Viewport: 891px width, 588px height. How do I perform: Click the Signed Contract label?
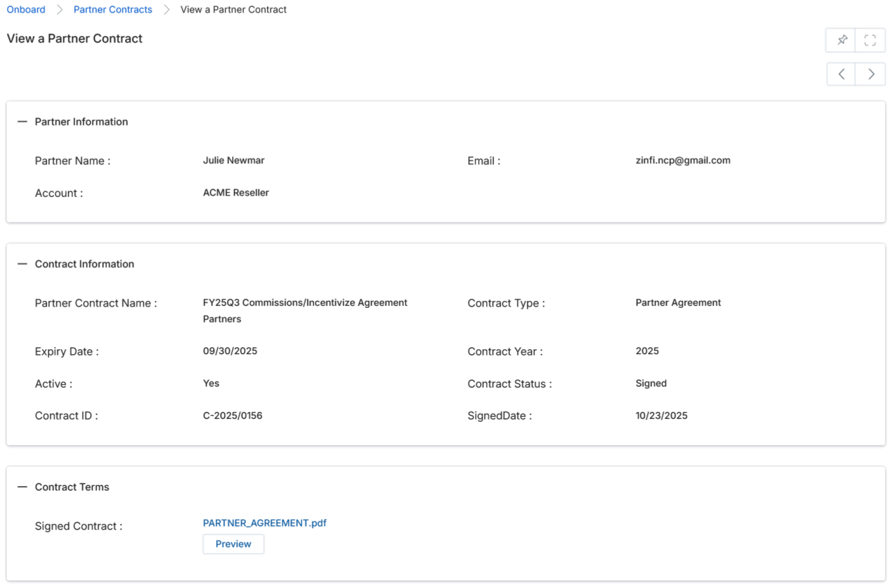78,526
